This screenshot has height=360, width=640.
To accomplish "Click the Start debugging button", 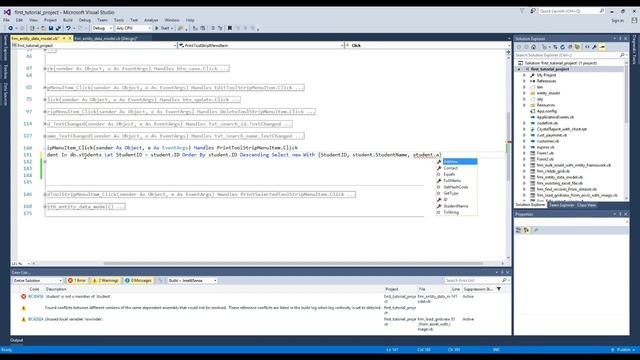I will [162, 28].
